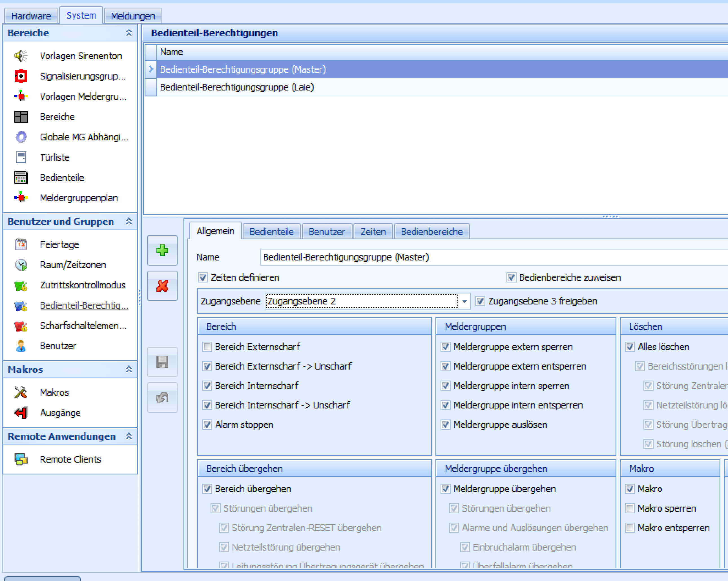Image resolution: width=728 pixels, height=581 pixels.
Task: Click the red X delete icon
Action: coord(162,286)
